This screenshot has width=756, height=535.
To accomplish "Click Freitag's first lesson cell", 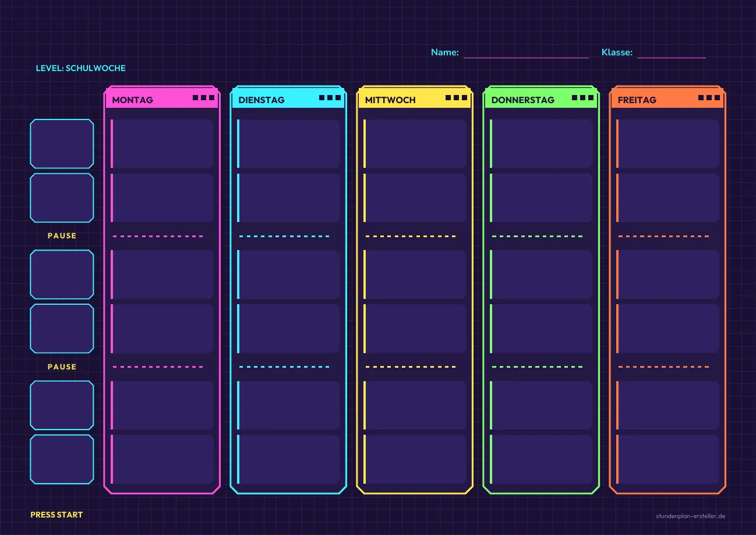I will 667,144.
